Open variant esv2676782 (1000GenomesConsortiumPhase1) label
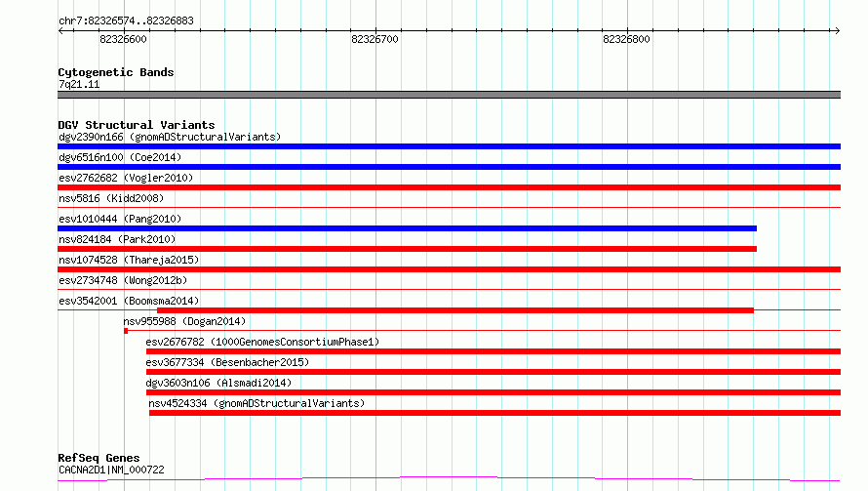Viewport: 868px width, 491px height. coord(262,342)
